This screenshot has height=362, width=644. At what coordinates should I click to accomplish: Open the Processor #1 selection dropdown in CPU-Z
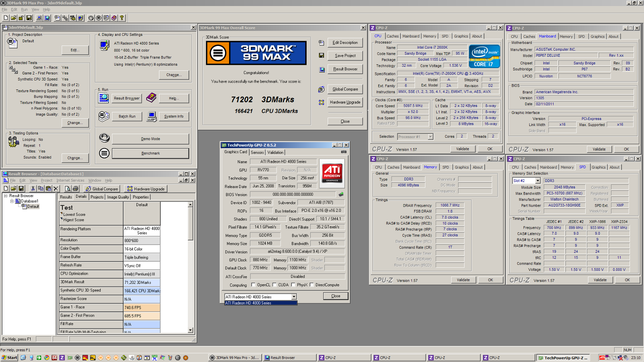430,137
